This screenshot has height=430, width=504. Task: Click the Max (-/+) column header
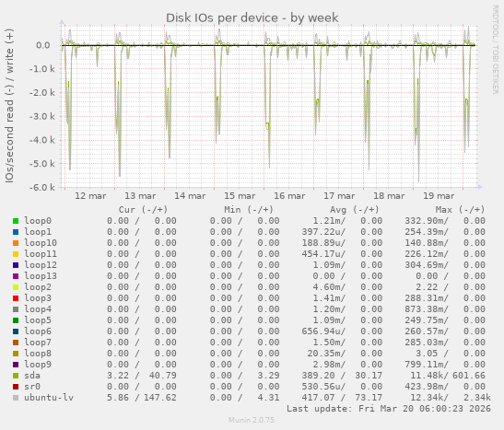[x=460, y=210]
